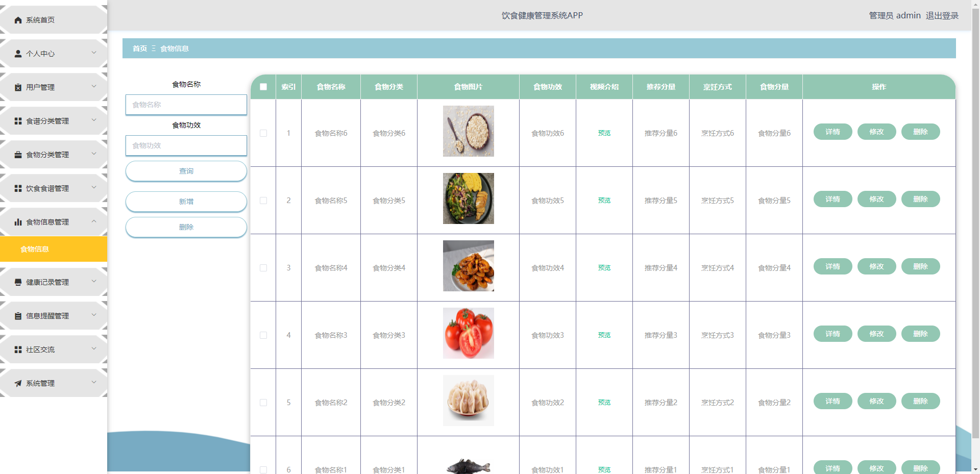Image resolution: width=980 pixels, height=474 pixels.
Task: Open the 用户管理 menu label
Action: pyautogui.click(x=40, y=87)
